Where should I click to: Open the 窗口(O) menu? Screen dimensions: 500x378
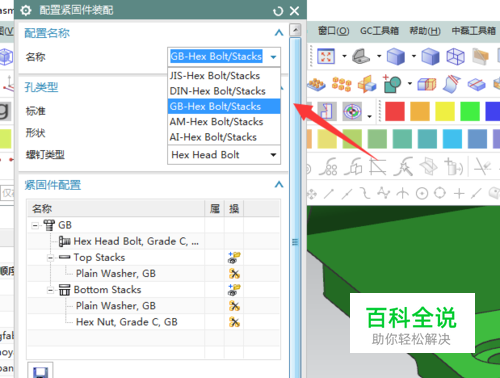[x=333, y=31]
